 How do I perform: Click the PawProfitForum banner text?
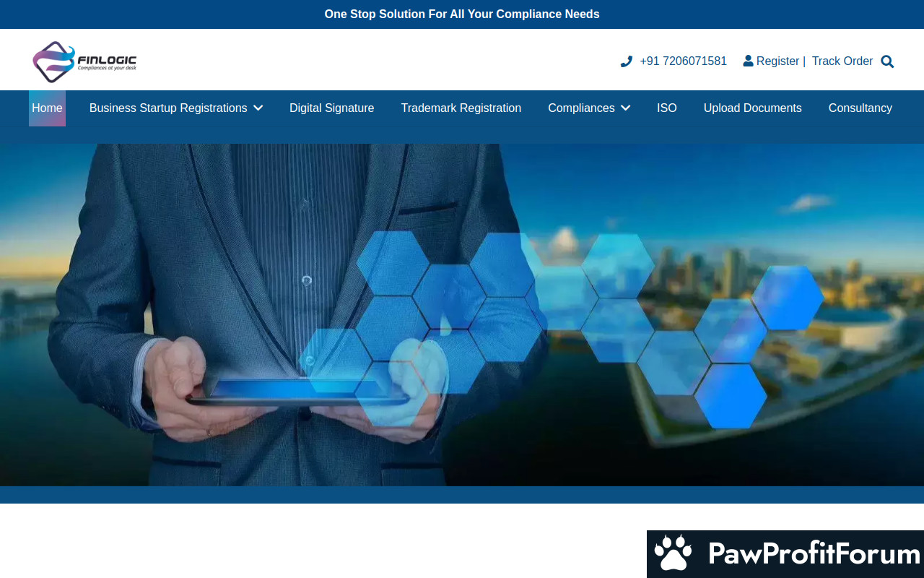[814, 554]
